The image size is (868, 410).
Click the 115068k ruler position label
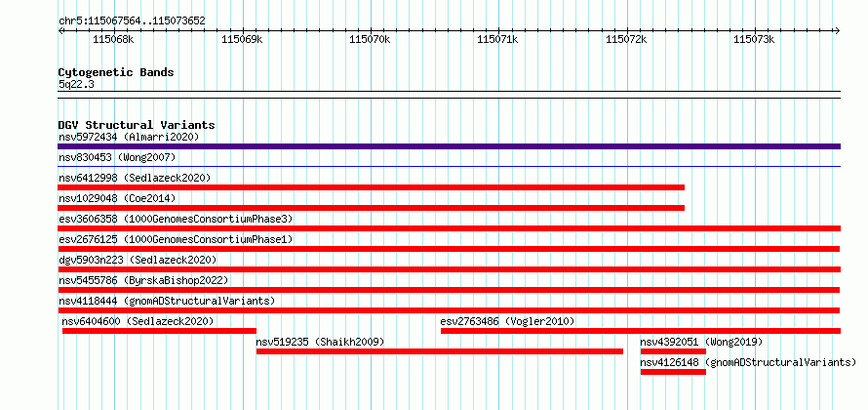point(113,39)
